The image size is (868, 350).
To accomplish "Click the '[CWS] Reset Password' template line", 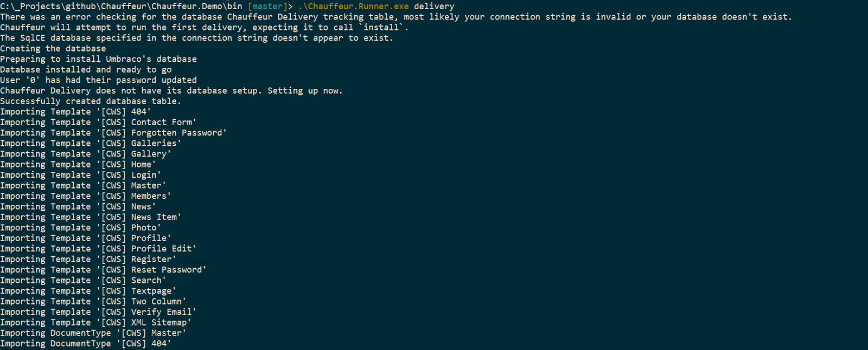I will (103, 270).
